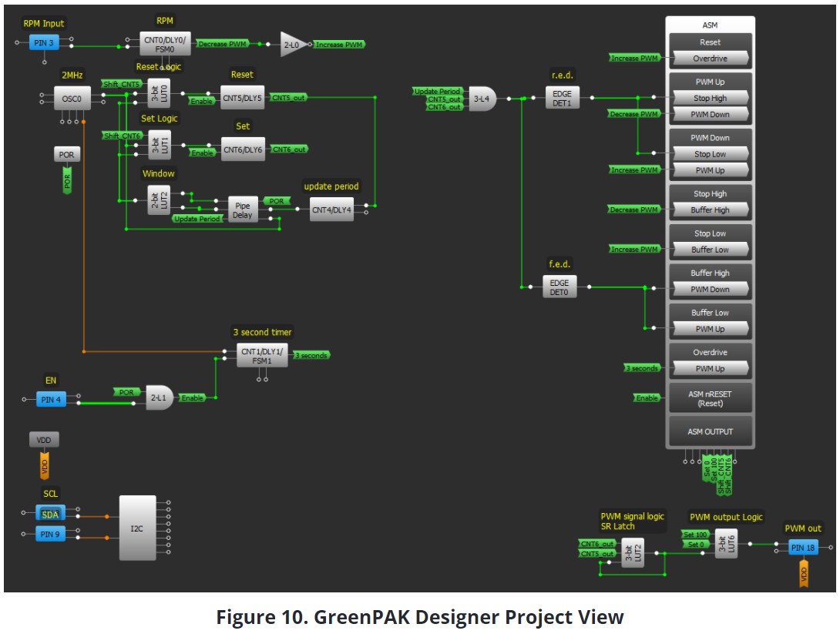Viewport: 840px width, 644px height.
Task: Click the 3 seconds net label beside FSM1
Action: tap(311, 355)
